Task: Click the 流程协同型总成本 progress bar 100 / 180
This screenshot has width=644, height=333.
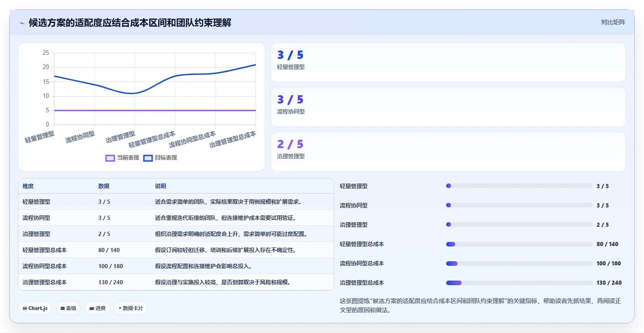Action: click(x=519, y=264)
